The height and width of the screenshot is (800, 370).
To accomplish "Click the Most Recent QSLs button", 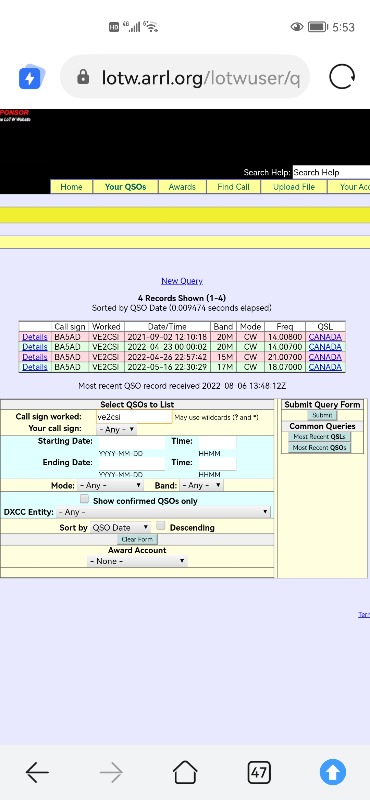I will point(319,437).
